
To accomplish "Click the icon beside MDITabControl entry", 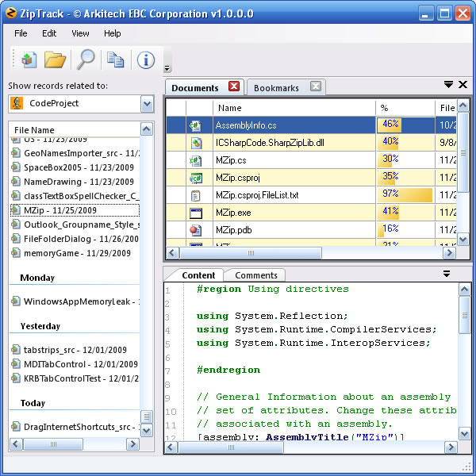I will coord(16,363).
